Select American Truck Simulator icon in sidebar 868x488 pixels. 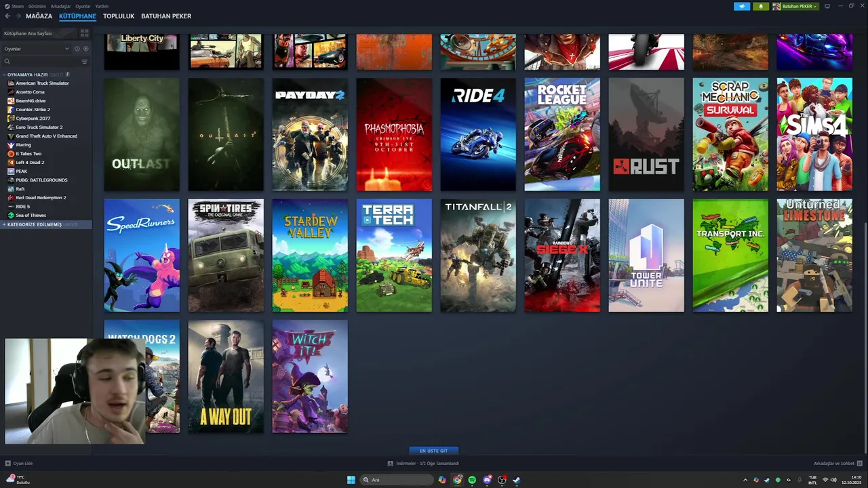tap(10, 83)
